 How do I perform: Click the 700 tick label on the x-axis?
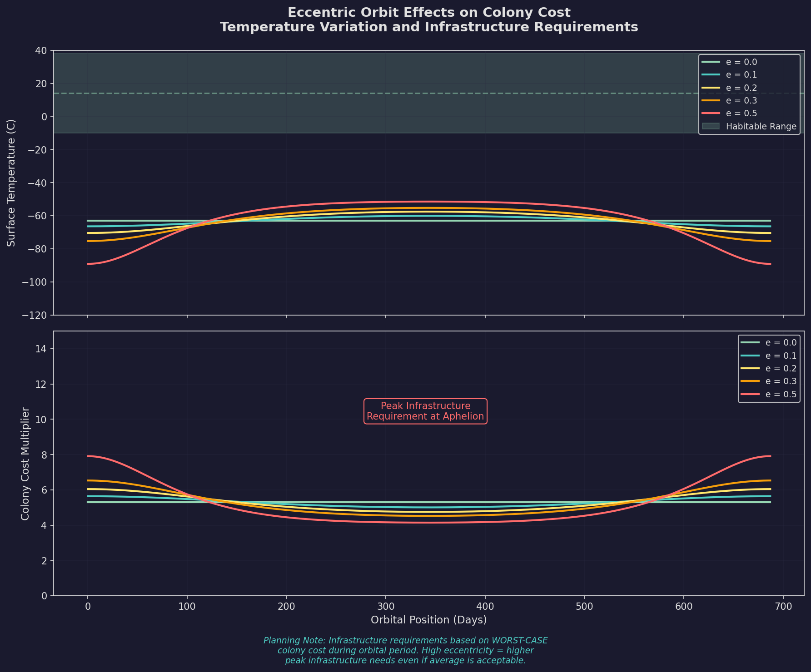(x=782, y=607)
